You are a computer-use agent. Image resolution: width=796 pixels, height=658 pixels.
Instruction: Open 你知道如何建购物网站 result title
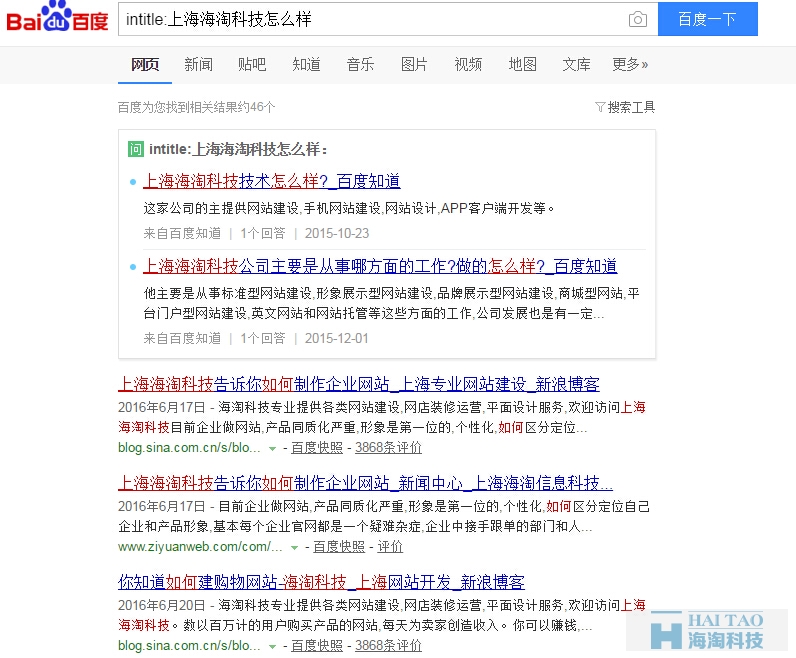pos(321,582)
